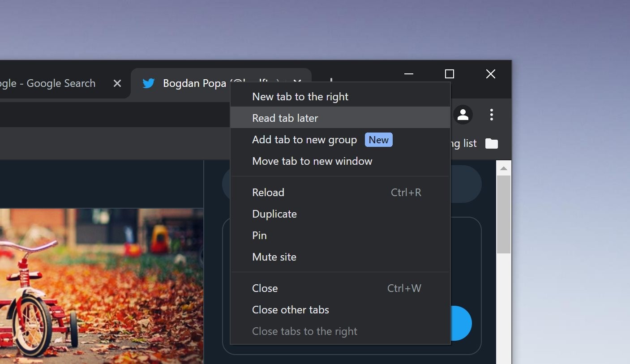Mute site for this tab

274,257
